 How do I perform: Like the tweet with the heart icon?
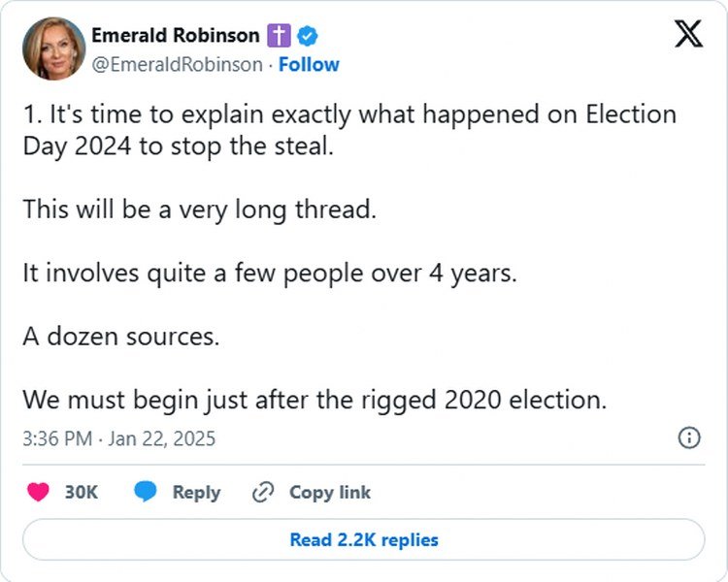(39, 492)
